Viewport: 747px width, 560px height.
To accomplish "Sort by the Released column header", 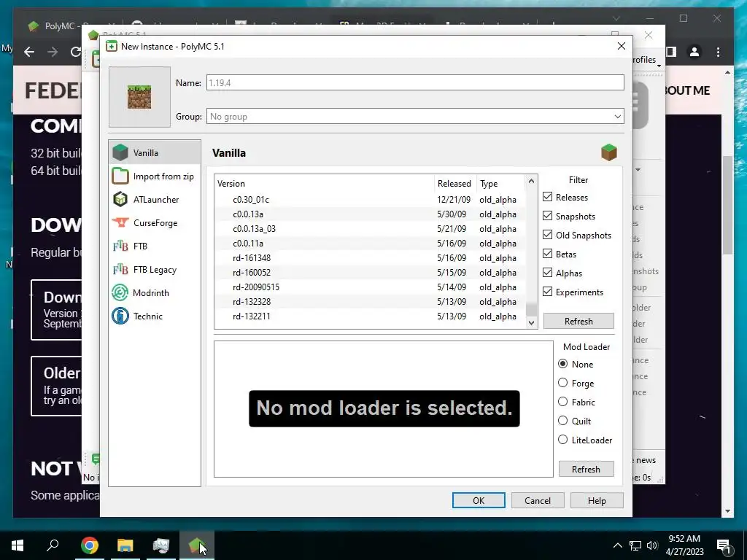I will (454, 183).
